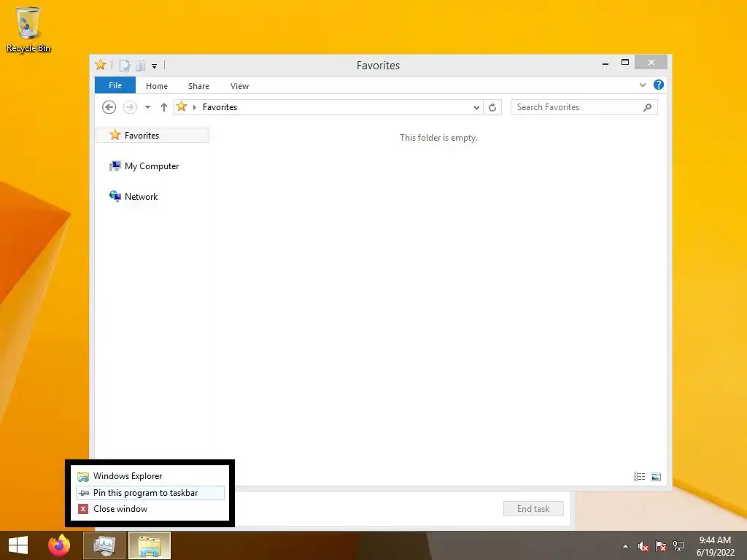747x560 pixels.
Task: Open the Explorer Help icon
Action: (659, 85)
